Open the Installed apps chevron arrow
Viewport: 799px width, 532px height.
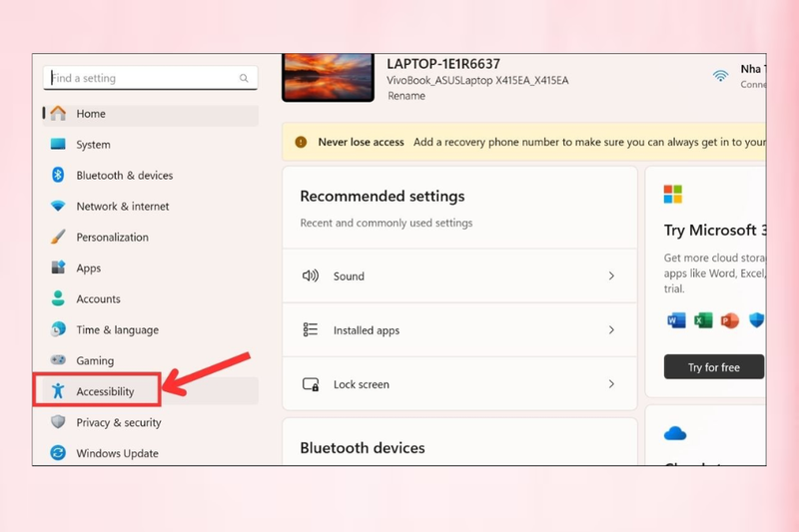pyautogui.click(x=611, y=330)
